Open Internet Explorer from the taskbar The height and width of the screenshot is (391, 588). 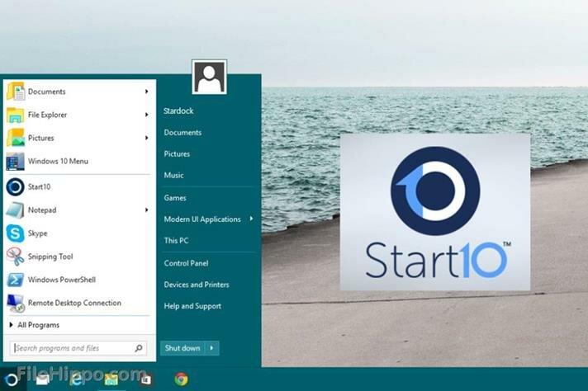[76, 379]
